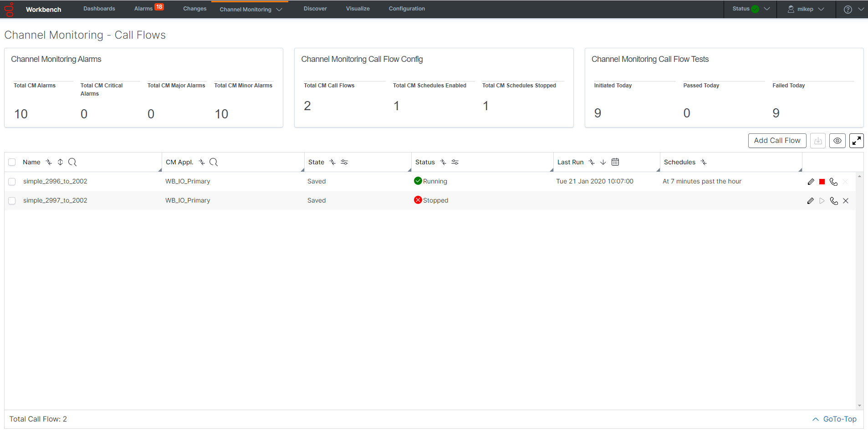Check the box for simple_2997_to_2002 row
This screenshot has width=868, height=432.
tap(12, 201)
